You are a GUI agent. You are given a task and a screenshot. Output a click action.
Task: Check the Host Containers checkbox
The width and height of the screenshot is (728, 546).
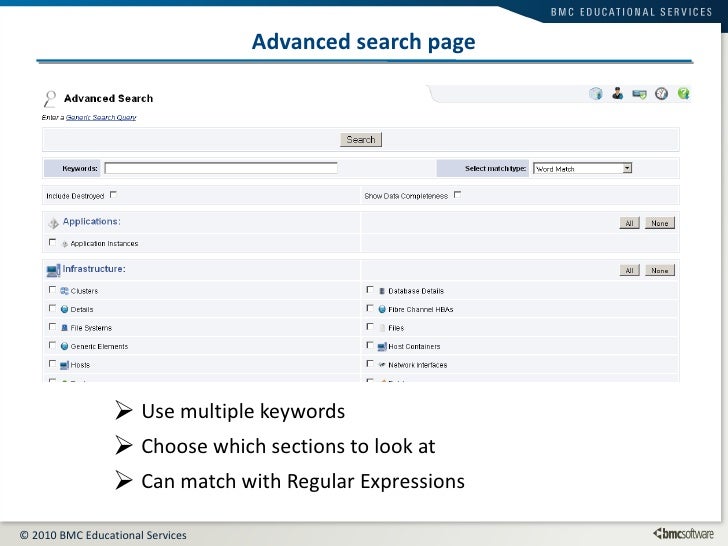[x=370, y=345]
